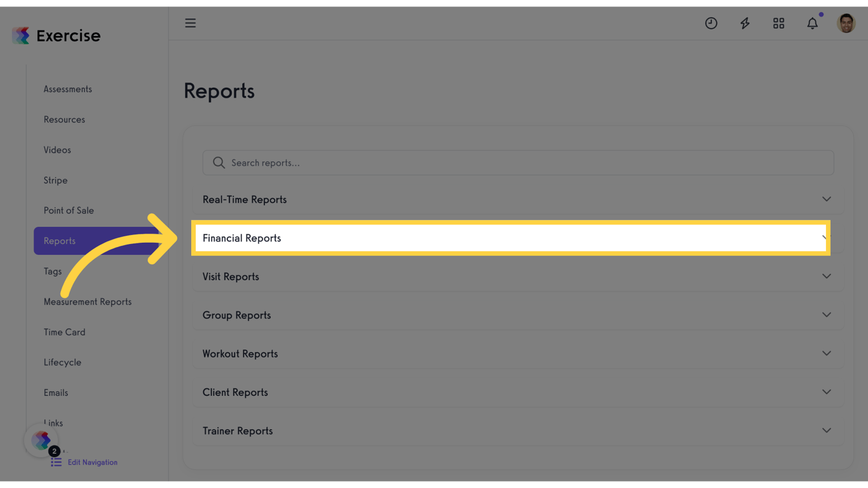
Task: Click the search magnifier inside the search bar
Action: (218, 163)
